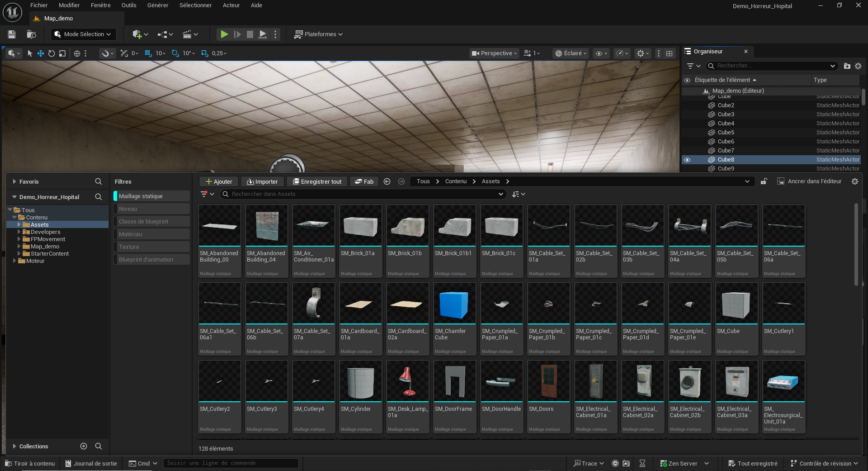
Task: Click the green Play button
Action: pos(224,34)
